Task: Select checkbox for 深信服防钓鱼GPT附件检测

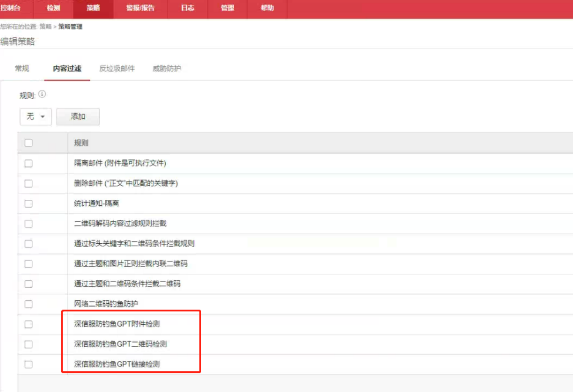Action: 28,324
